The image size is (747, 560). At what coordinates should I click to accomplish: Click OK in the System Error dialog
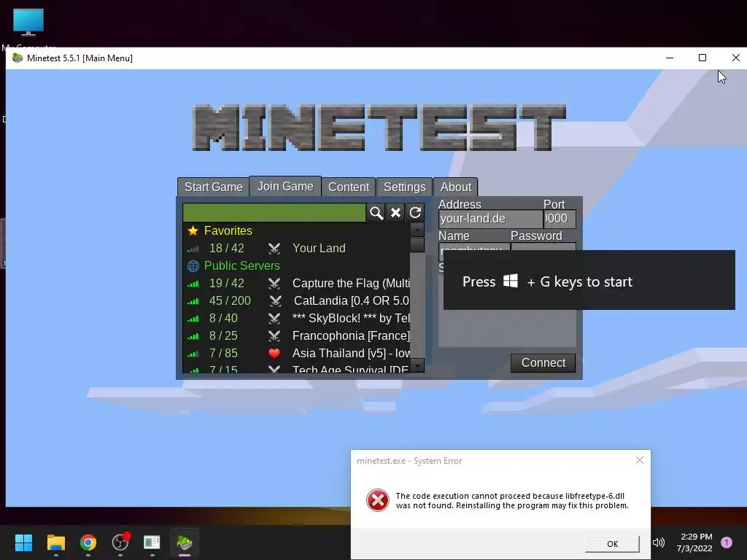click(612, 544)
